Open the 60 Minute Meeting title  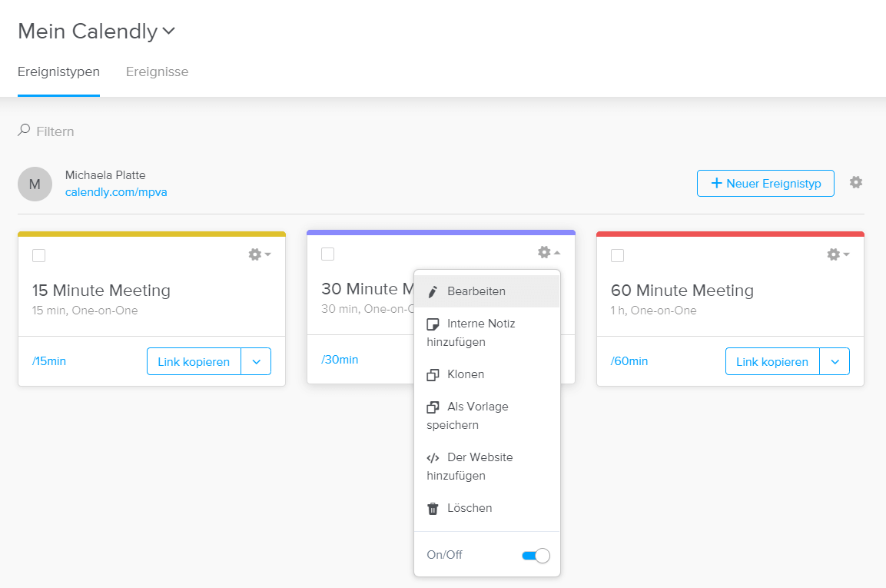(x=682, y=290)
